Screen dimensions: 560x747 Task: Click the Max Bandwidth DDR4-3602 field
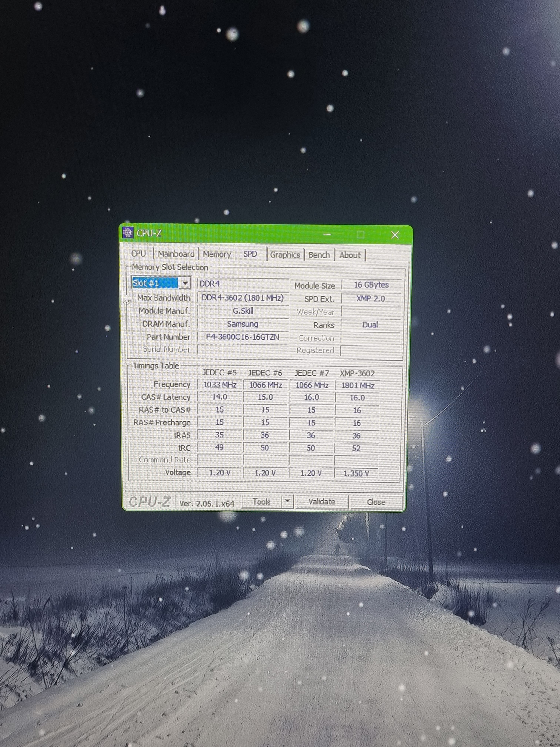click(242, 298)
